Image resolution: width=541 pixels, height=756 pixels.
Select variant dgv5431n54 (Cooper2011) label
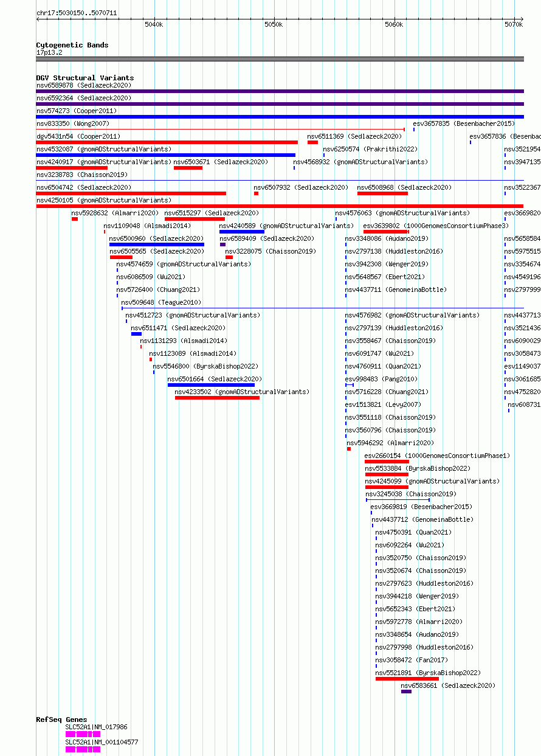click(x=78, y=136)
